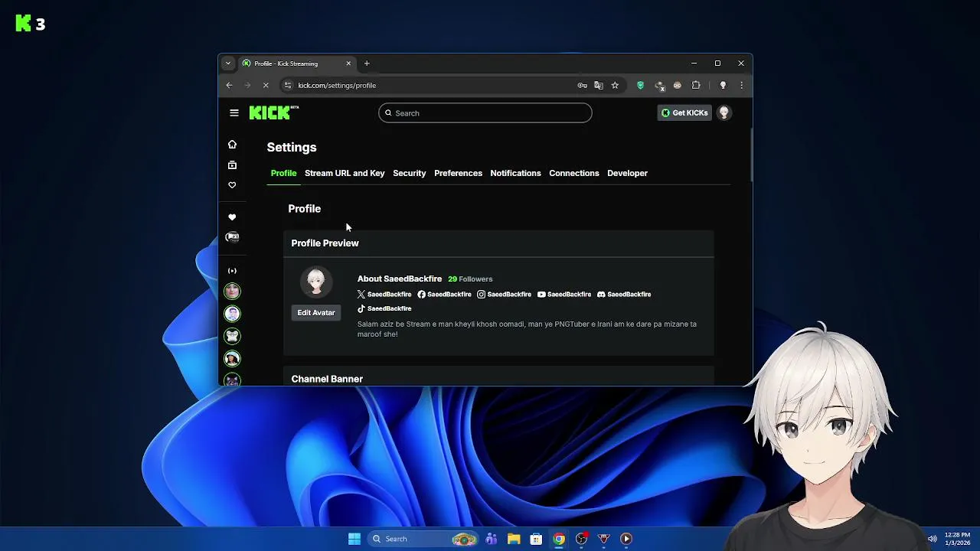980x551 pixels.
Task: Open the Facebook SaeedBackfire link
Action: pos(444,294)
